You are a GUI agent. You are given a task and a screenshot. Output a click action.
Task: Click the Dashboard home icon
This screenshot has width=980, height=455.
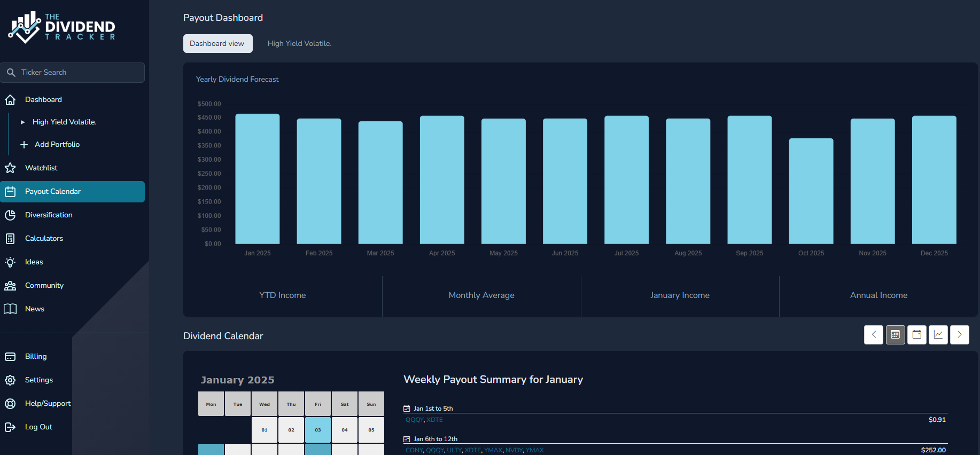pyautogui.click(x=10, y=100)
